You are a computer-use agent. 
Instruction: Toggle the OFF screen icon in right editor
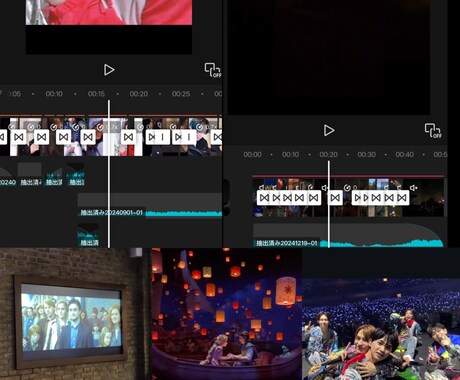[x=433, y=131]
